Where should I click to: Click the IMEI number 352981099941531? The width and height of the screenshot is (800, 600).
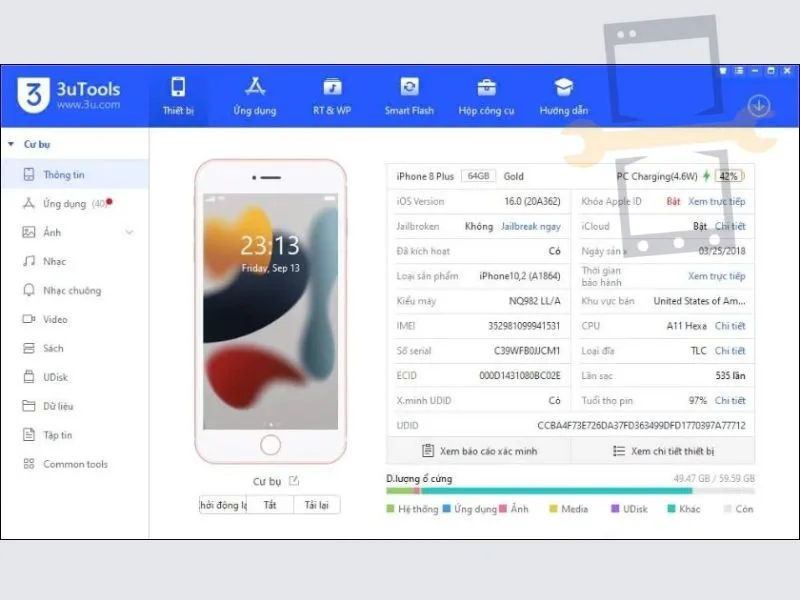tap(524, 326)
